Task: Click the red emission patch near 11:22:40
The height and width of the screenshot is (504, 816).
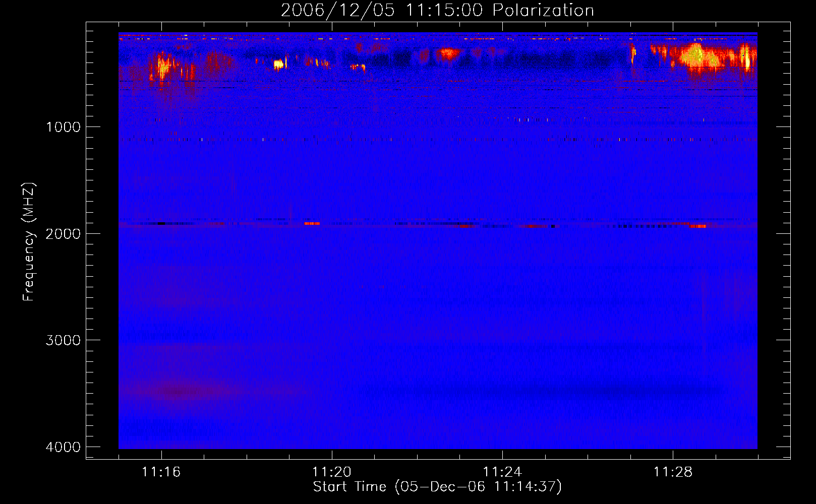Action: (448, 52)
